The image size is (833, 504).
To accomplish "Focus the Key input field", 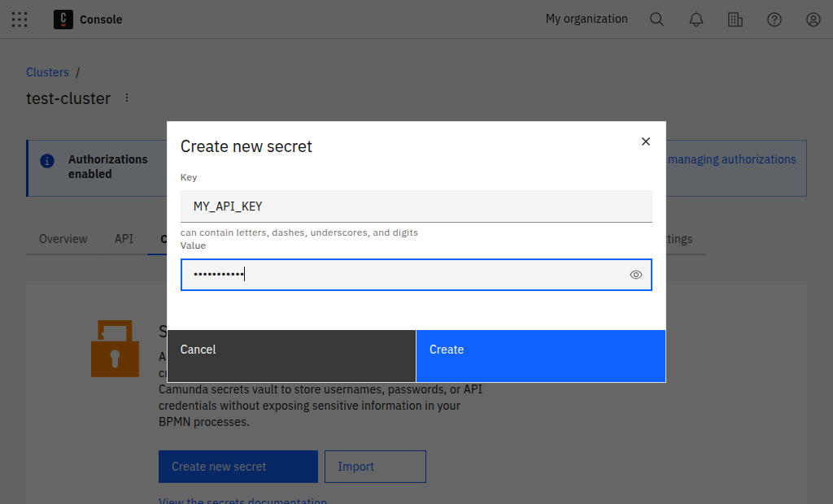I will point(416,206).
